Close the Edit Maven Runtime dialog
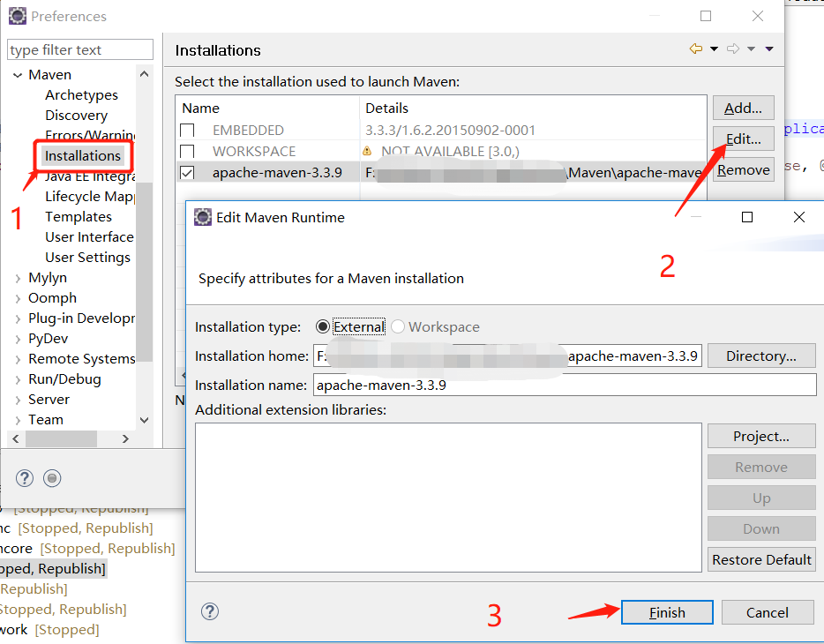This screenshot has width=824, height=644. (798, 217)
